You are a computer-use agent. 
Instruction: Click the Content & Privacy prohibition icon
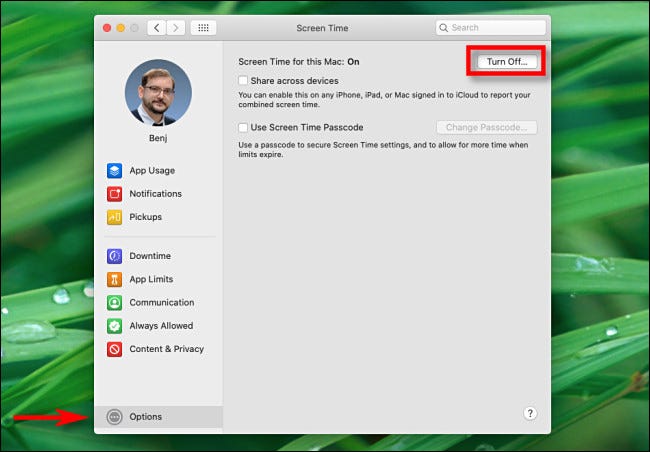point(114,349)
